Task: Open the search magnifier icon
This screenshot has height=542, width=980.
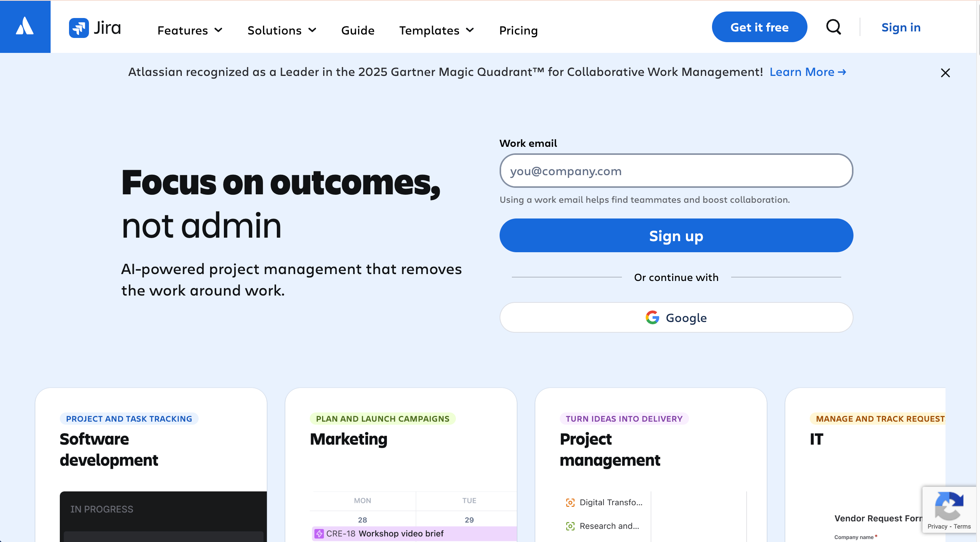Action: 833,27
